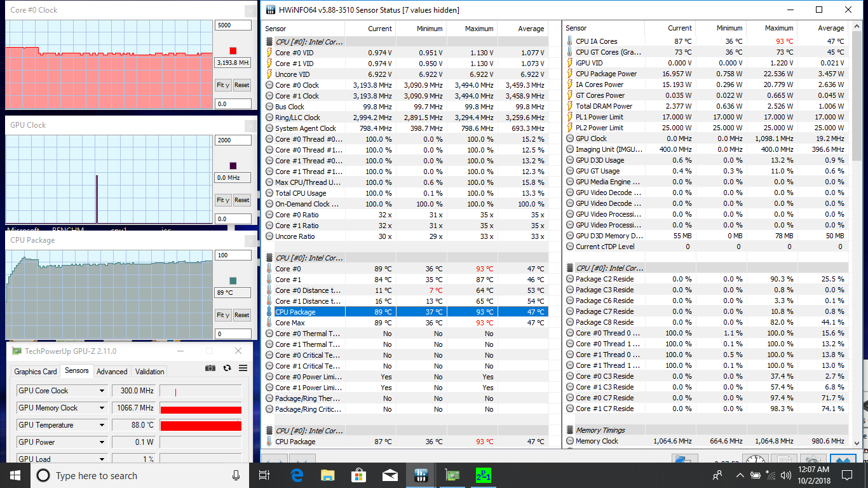Open HWiNFO from the taskbar
This screenshot has width=868, height=488.
tap(421, 475)
